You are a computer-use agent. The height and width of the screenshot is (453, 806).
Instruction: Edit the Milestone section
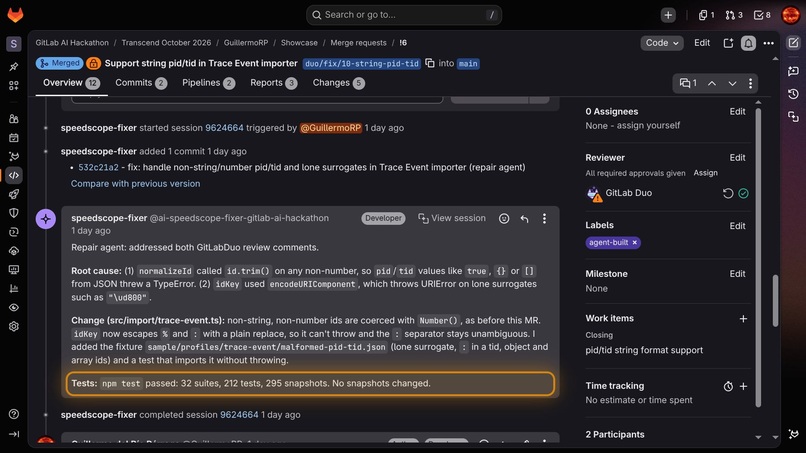coord(737,274)
